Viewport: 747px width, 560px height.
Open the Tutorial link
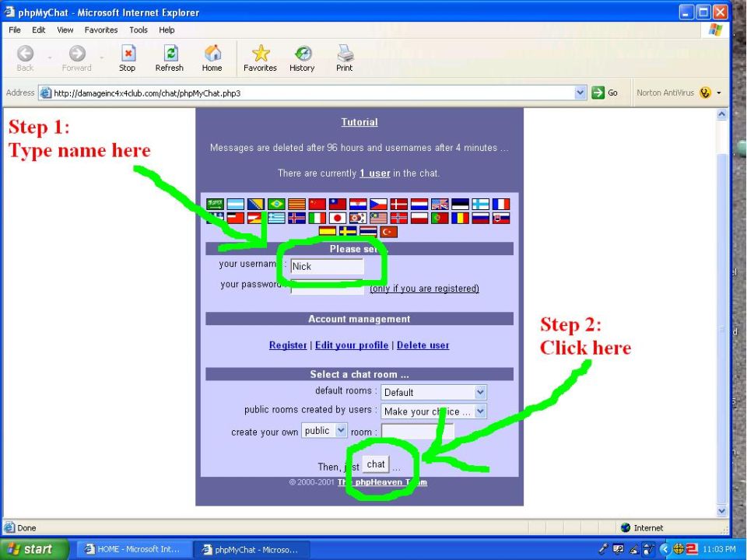(359, 122)
